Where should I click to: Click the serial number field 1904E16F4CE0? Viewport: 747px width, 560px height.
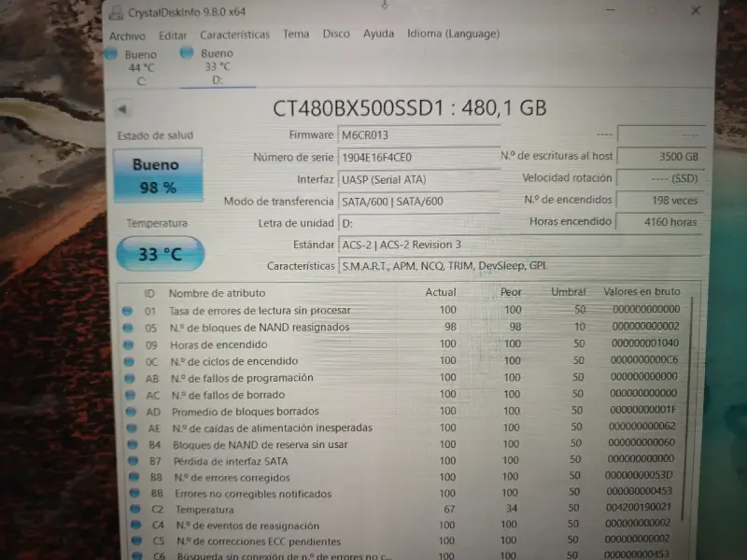tap(418, 157)
